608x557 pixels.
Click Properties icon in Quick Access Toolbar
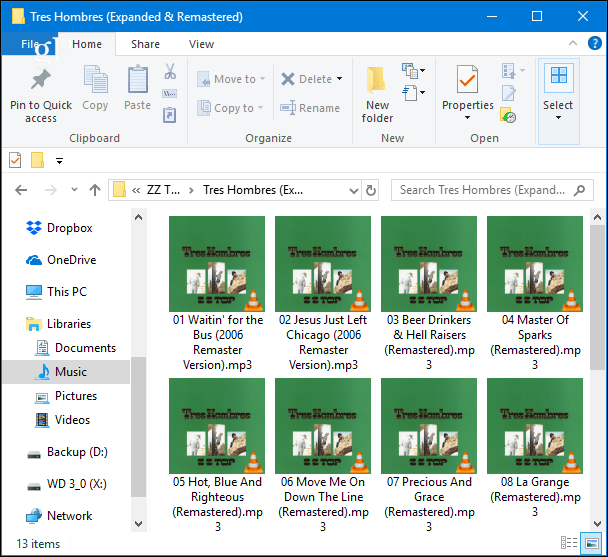coord(15,160)
